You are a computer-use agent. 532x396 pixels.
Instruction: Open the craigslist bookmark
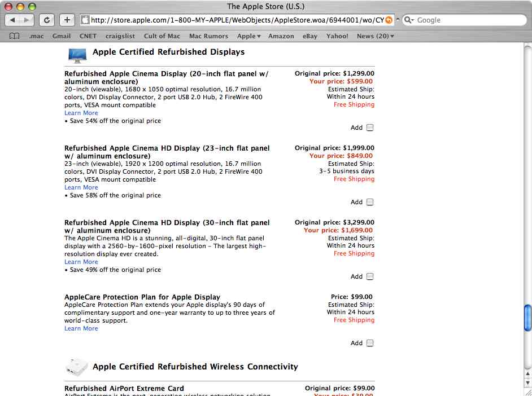pyautogui.click(x=120, y=36)
